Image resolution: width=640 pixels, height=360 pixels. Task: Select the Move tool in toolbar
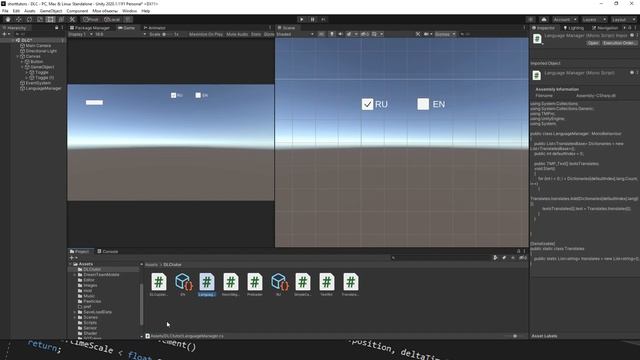19,19
